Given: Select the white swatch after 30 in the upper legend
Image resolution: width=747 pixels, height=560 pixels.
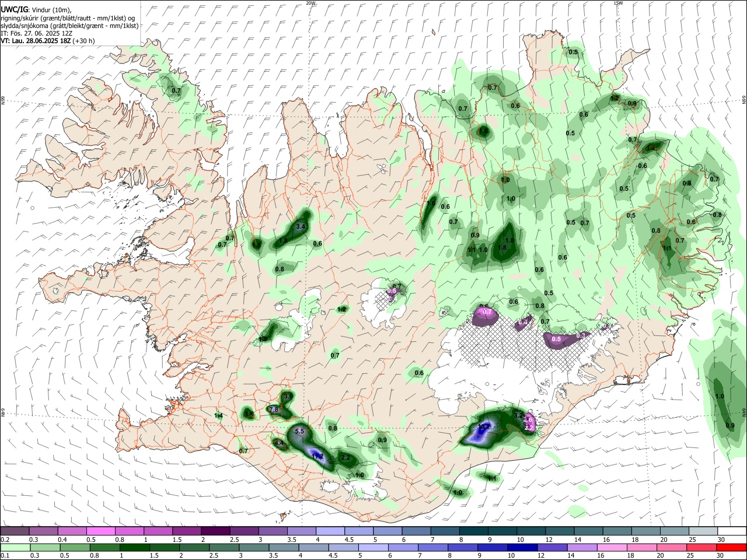Looking at the screenshot, I should coord(732,531).
